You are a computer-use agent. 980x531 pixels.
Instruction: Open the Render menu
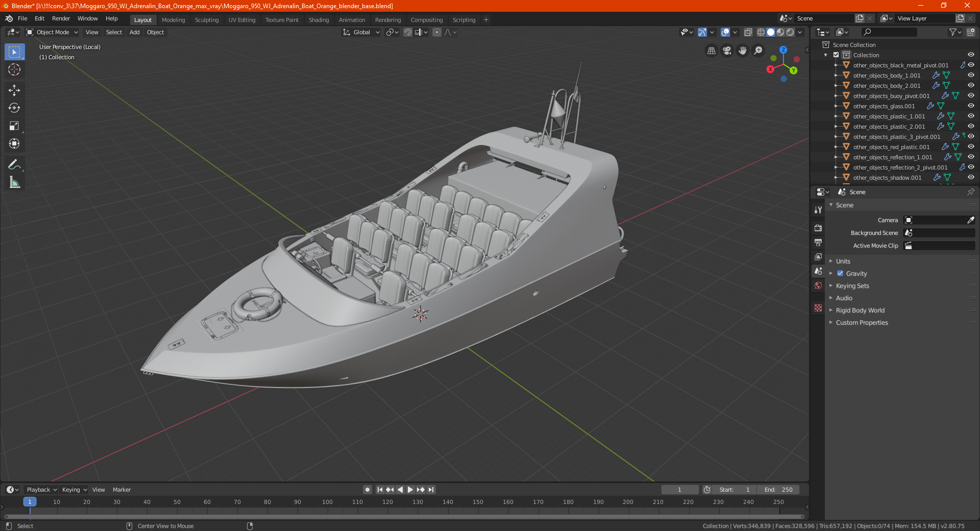[61, 18]
